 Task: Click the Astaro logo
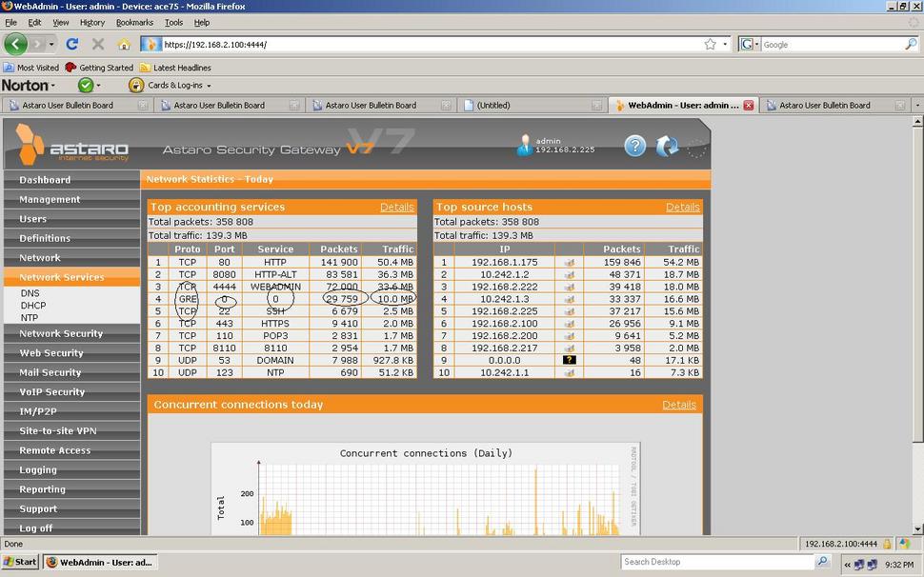pos(71,145)
